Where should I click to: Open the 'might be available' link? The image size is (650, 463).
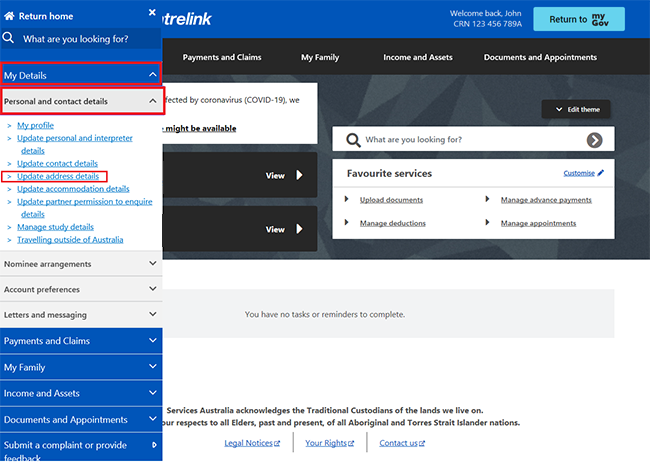tap(201, 128)
